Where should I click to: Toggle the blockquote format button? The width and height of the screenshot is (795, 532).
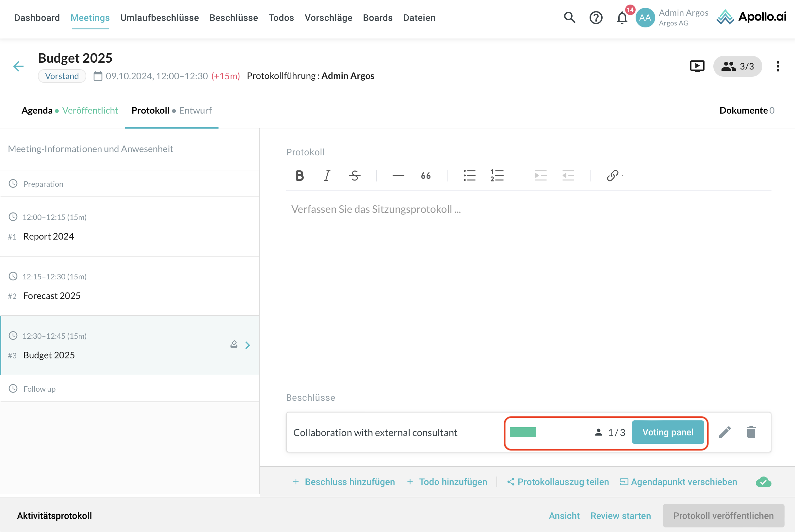click(x=426, y=176)
